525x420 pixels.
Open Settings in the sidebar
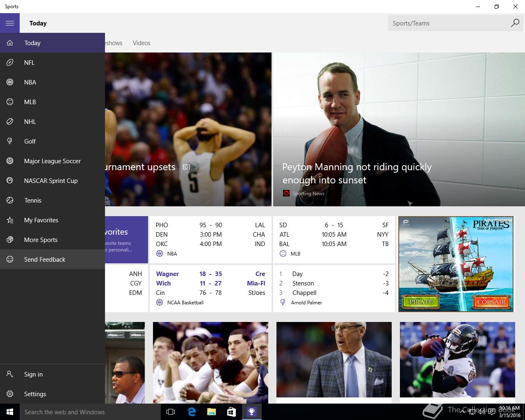(x=52, y=394)
